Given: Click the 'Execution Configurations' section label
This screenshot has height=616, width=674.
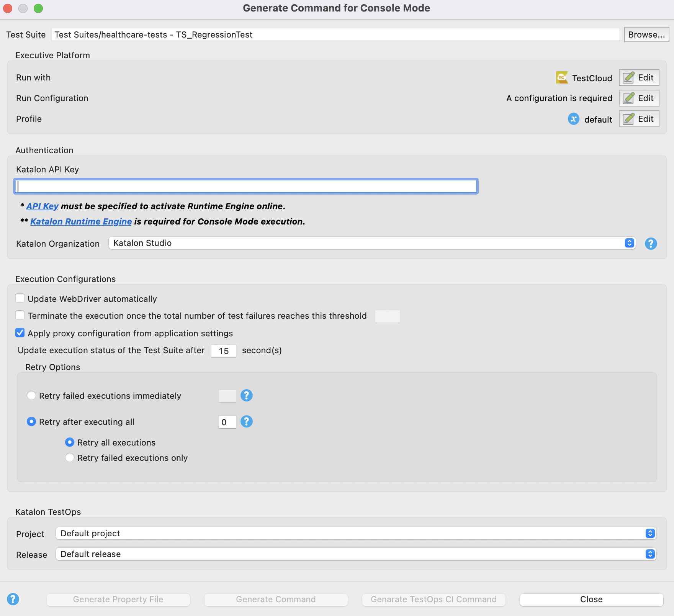Looking at the screenshot, I should (65, 279).
